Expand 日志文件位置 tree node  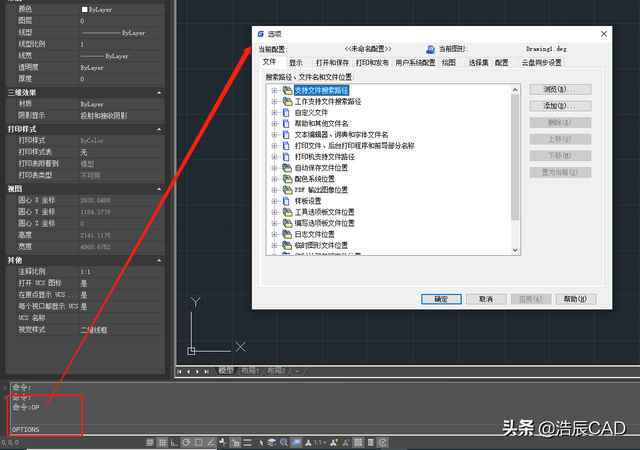click(274, 234)
